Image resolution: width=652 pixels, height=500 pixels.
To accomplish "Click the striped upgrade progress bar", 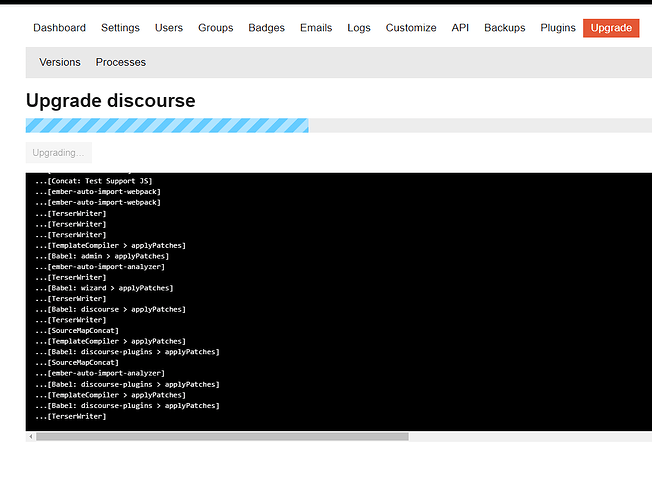I will (167, 125).
